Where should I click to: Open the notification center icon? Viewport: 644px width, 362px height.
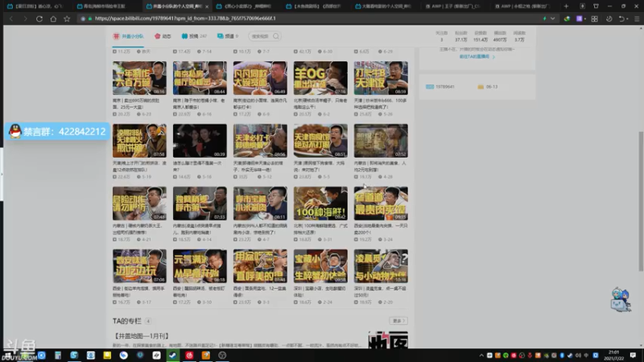[x=633, y=355]
